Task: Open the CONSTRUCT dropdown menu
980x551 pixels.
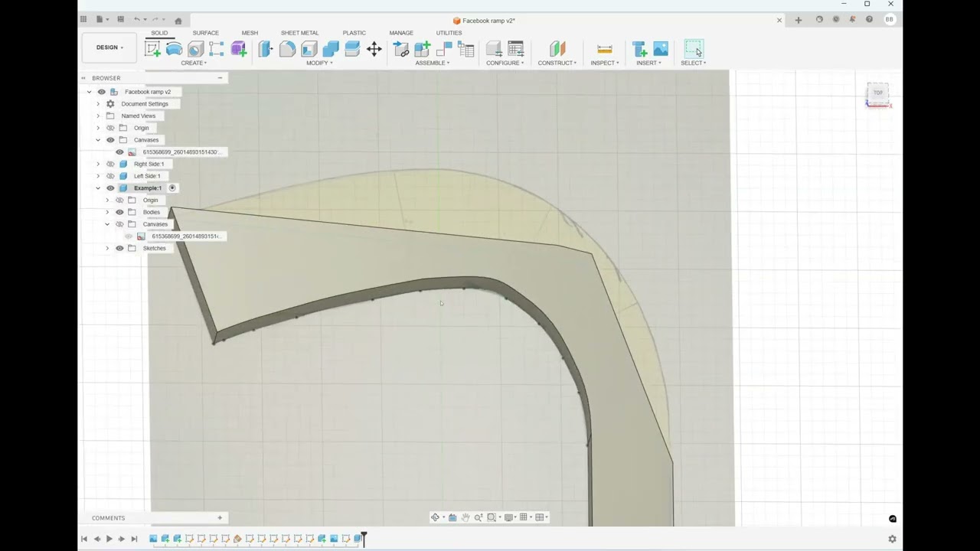Action: click(x=557, y=63)
